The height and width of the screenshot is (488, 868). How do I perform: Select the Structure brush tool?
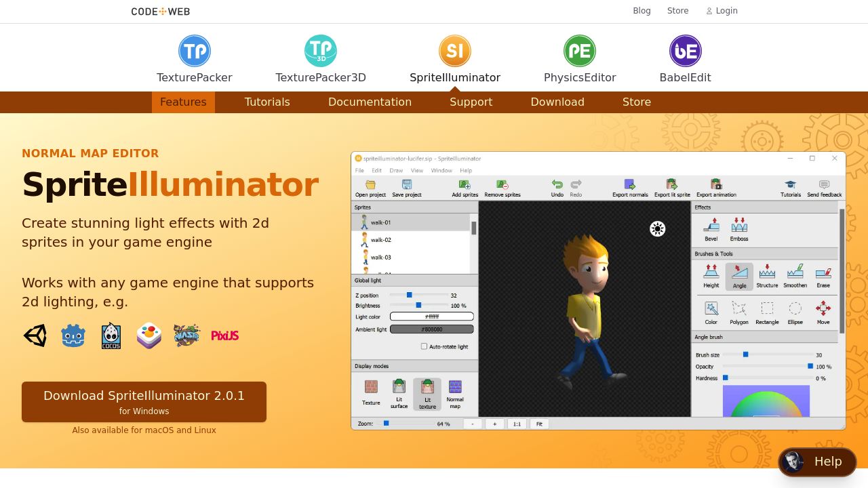tap(767, 272)
